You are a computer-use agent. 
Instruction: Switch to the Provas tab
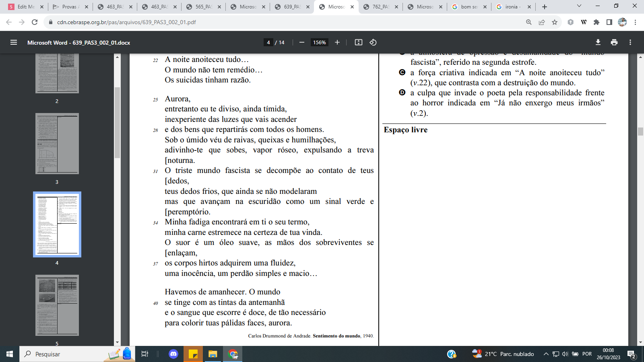click(70, 7)
